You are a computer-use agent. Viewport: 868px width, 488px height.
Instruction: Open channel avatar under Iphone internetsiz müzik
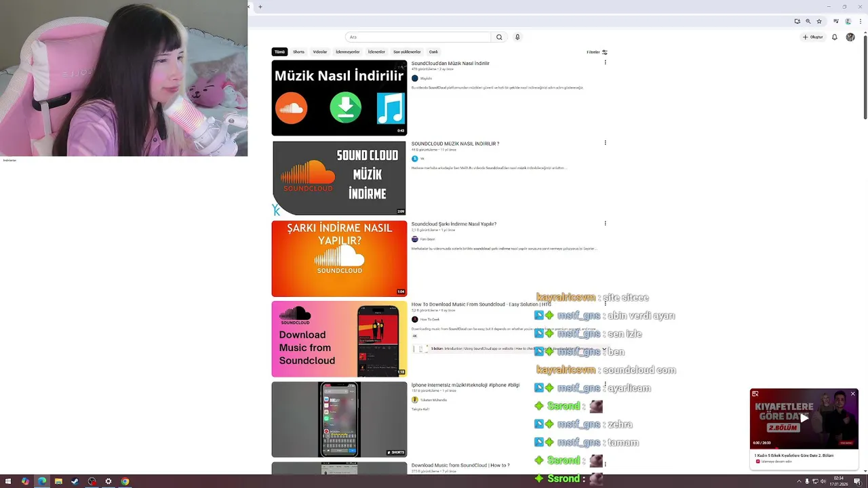pyautogui.click(x=415, y=400)
